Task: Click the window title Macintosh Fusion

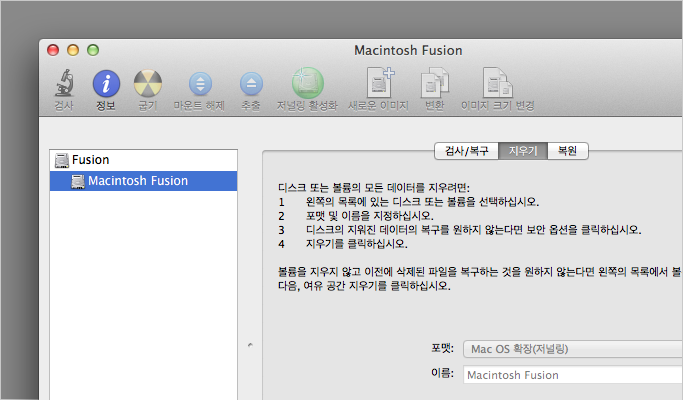Action: [408, 51]
